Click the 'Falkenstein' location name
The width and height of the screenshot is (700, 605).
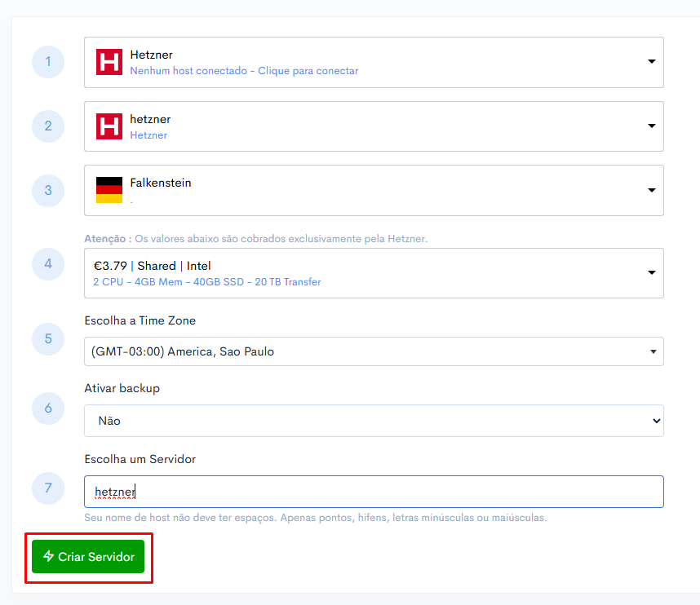click(x=161, y=183)
